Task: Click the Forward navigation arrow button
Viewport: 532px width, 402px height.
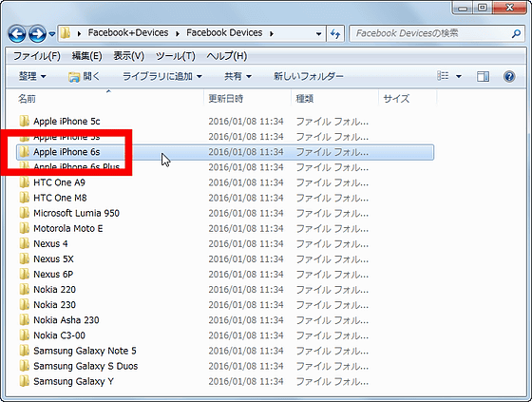Action: (37, 33)
